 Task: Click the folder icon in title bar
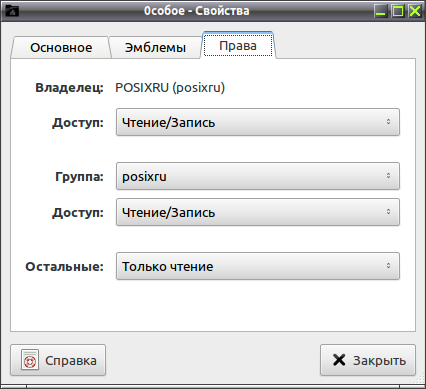coord(12,11)
